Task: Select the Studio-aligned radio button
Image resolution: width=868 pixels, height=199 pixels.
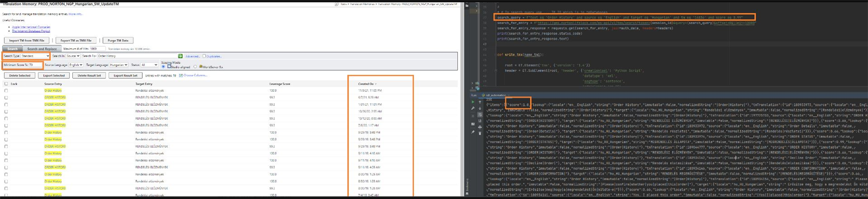Action: 163,66
